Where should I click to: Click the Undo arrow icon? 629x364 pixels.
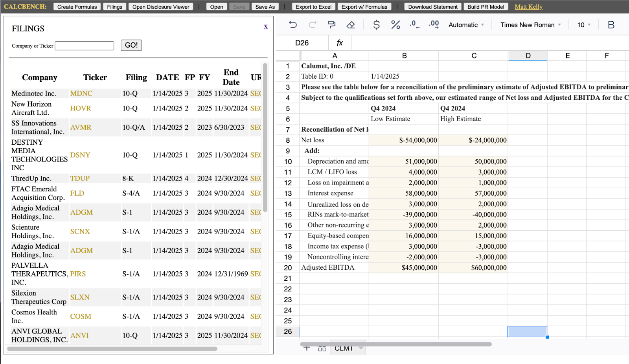click(x=293, y=25)
